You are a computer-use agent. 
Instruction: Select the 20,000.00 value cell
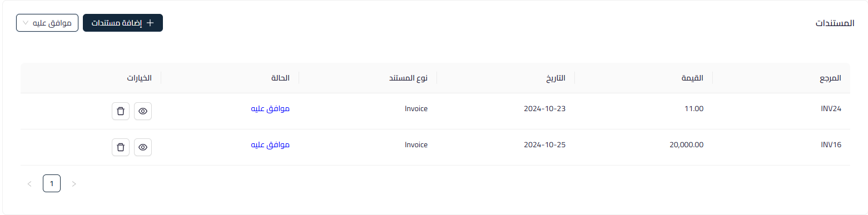coord(687,145)
